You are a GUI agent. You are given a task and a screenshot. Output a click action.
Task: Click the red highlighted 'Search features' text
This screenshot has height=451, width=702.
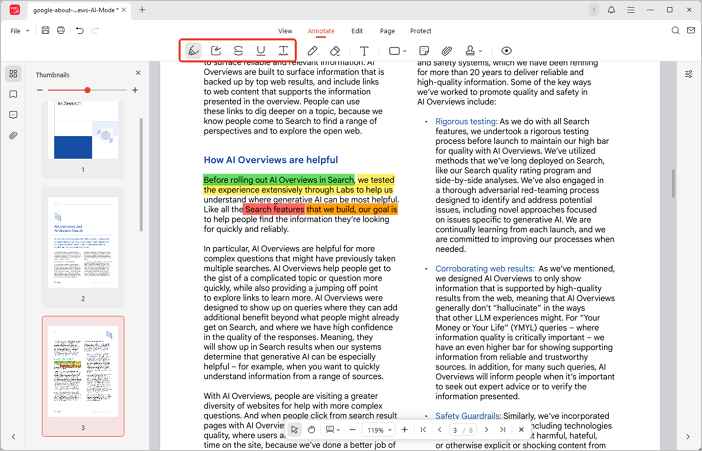pyautogui.click(x=274, y=209)
